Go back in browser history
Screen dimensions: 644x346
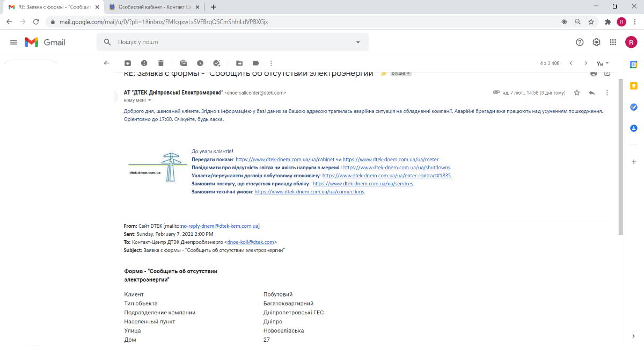pos(9,21)
